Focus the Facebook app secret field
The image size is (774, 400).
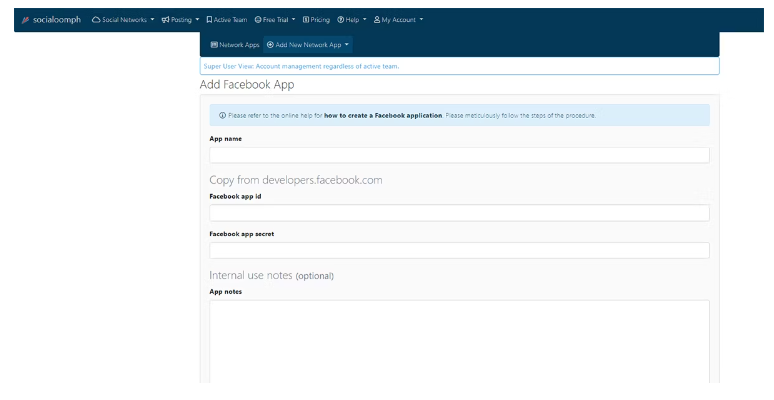click(459, 250)
